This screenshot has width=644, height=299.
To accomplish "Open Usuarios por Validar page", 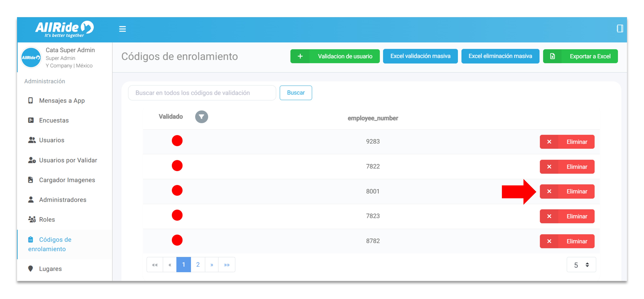I will (x=68, y=160).
